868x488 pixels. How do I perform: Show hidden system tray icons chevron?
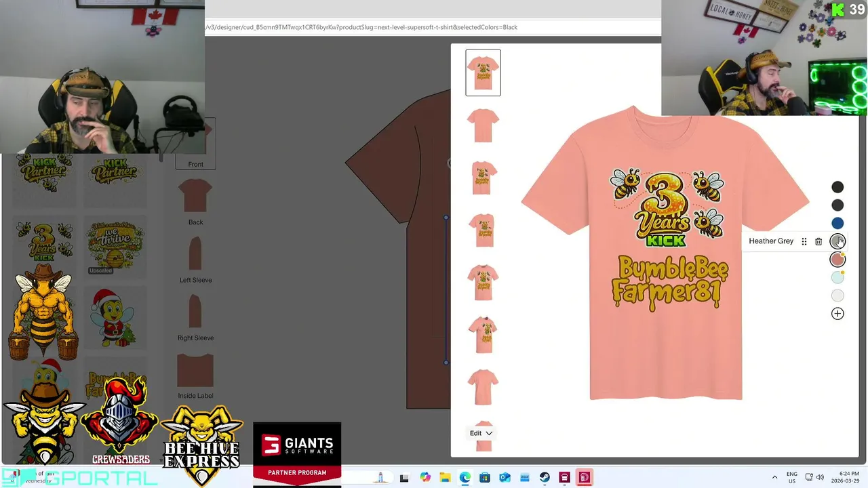coord(774,477)
